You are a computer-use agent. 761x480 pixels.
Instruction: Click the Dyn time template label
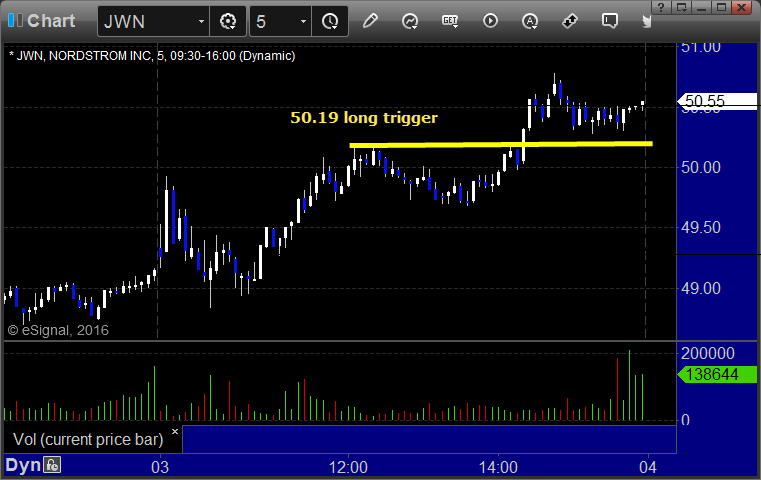coord(23,465)
